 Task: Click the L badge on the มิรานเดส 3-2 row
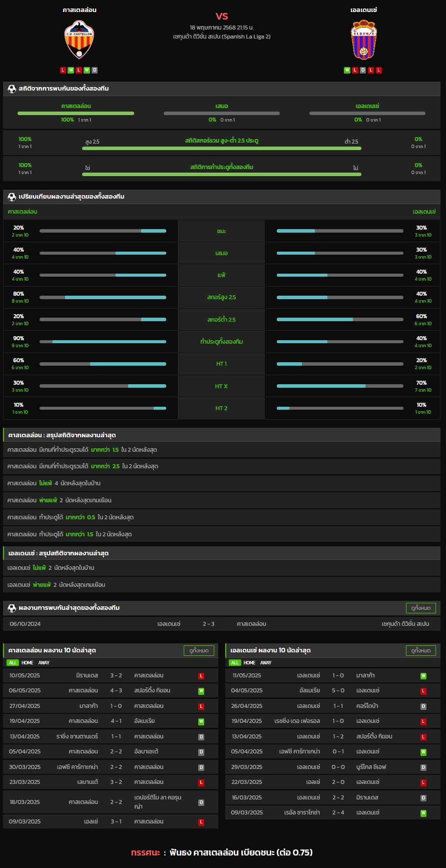point(201,676)
